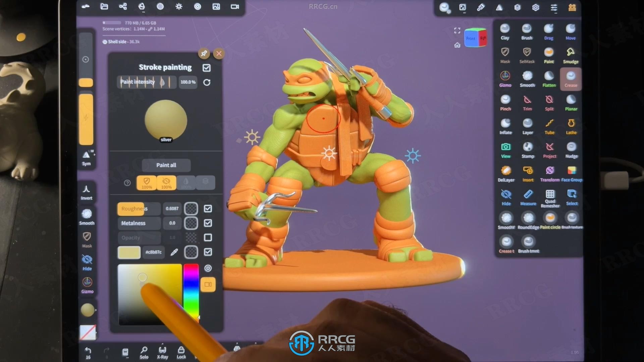Select the DelLayer tool
Image resolution: width=644 pixels, height=362 pixels.
[x=506, y=174]
